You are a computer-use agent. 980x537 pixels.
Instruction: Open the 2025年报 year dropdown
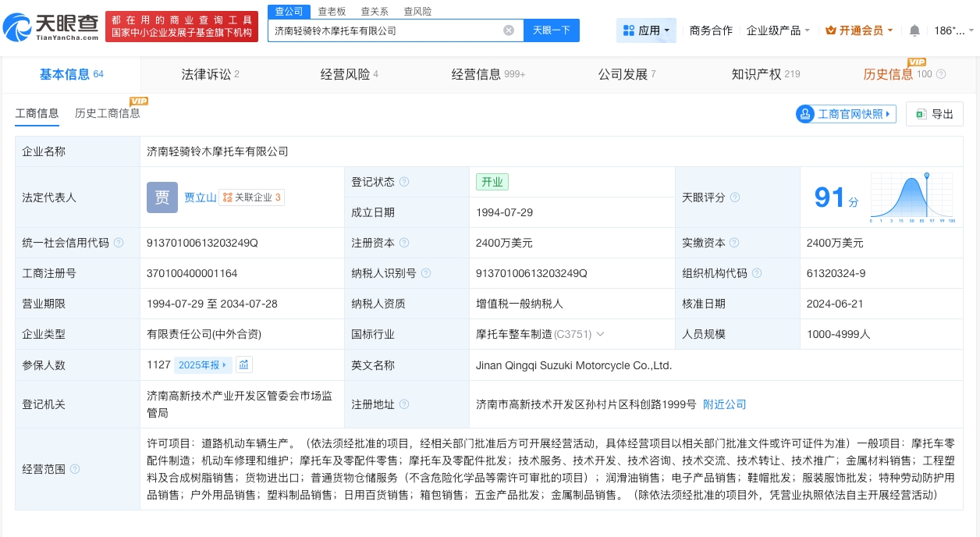click(x=203, y=365)
